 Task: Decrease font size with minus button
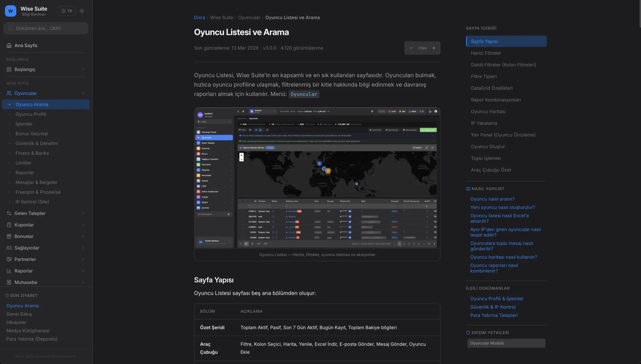(x=411, y=48)
